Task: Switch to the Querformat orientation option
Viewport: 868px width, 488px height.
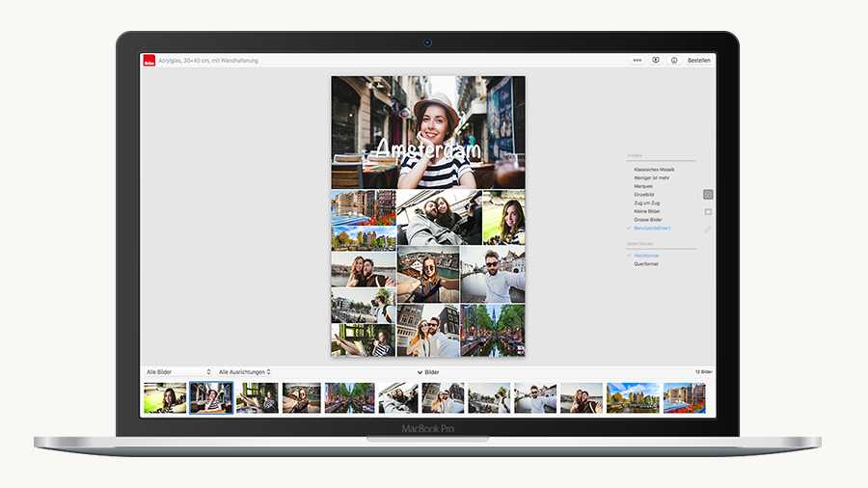Action: [x=646, y=263]
